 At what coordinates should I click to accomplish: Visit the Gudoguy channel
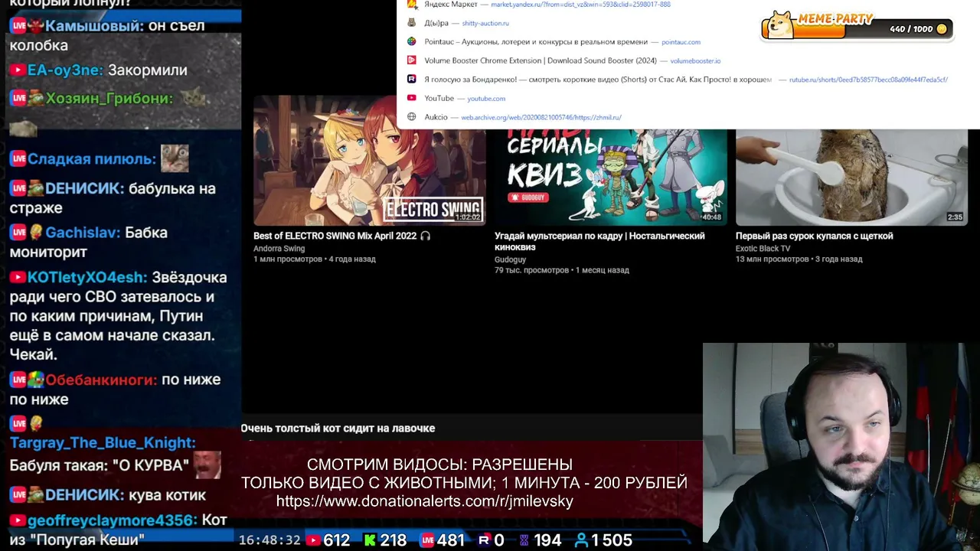pos(510,259)
